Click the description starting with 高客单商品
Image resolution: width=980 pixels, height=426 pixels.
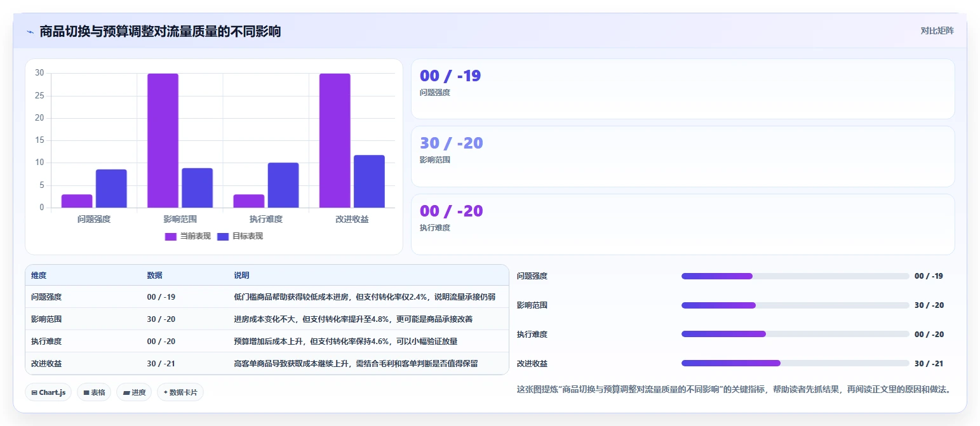click(x=356, y=363)
